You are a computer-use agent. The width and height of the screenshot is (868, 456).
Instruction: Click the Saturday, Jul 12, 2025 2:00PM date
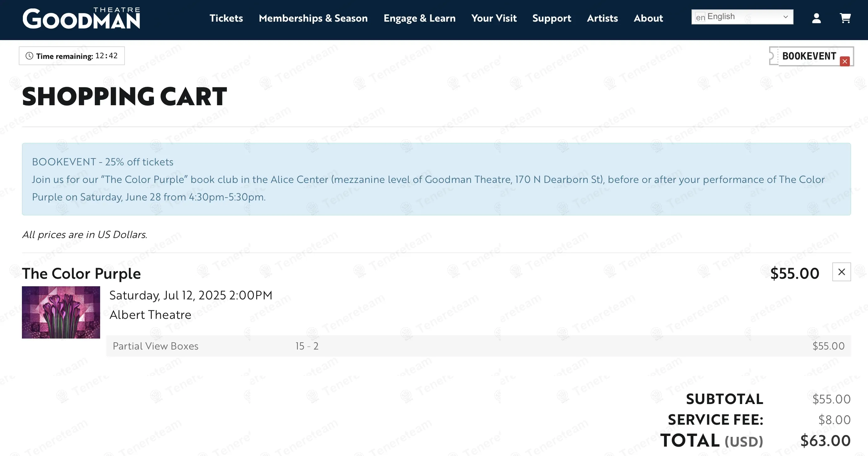191,295
